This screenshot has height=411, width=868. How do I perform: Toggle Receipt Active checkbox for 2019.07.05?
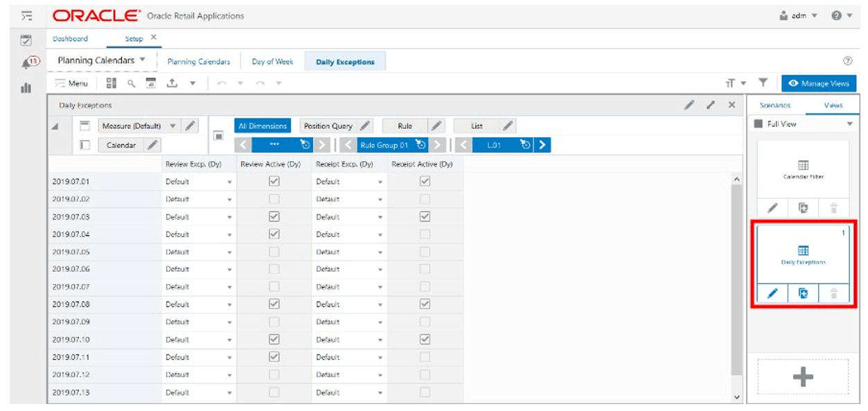tap(425, 252)
